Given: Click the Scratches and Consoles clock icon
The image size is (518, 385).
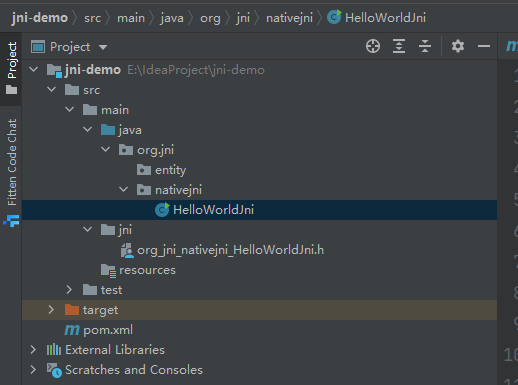Looking at the screenshot, I should (54, 370).
